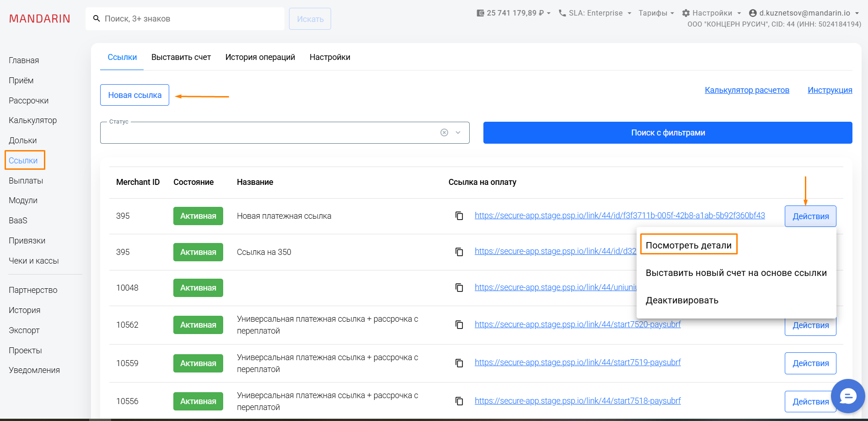Screen dimensions: 868x421
Task: Copy the Ссылка на 350 link icon
Action: coord(459,252)
